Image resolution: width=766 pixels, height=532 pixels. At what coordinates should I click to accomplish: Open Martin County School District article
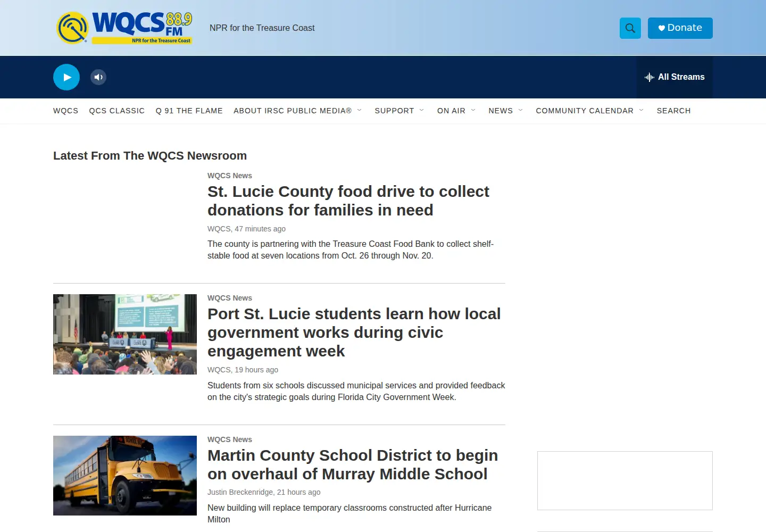coord(353,464)
